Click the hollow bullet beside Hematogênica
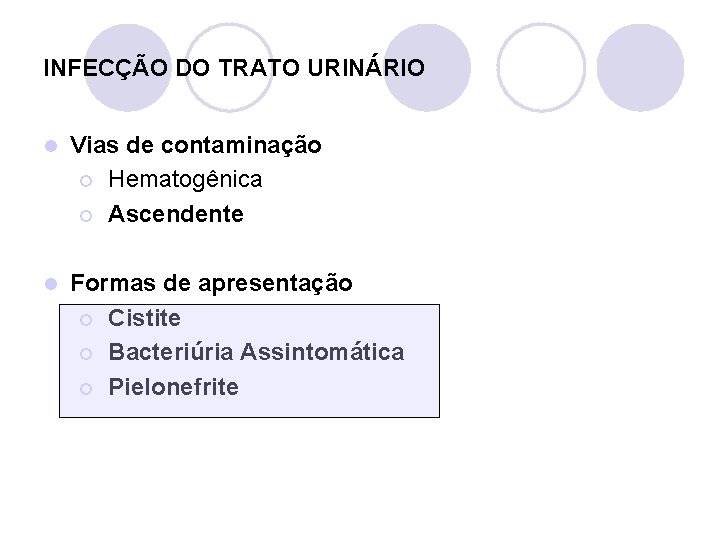 click(87, 181)
